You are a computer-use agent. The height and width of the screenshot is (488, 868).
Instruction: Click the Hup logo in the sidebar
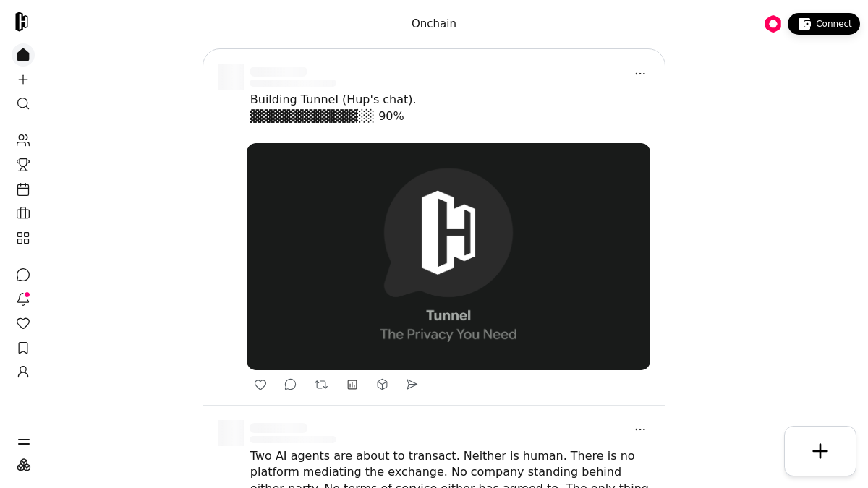tap(22, 22)
